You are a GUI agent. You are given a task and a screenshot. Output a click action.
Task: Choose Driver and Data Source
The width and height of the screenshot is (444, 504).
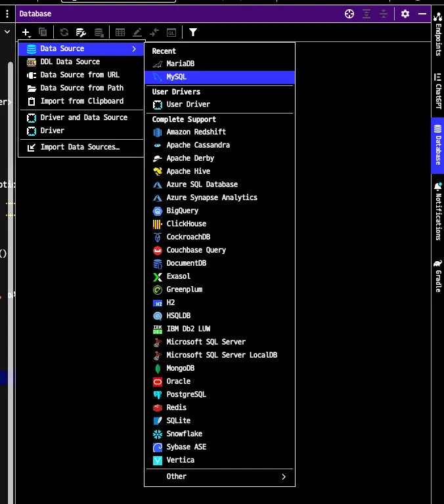coord(81,117)
